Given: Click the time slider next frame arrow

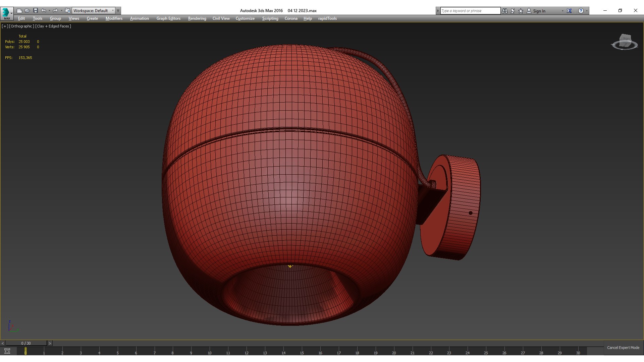Looking at the screenshot, I should [50, 343].
